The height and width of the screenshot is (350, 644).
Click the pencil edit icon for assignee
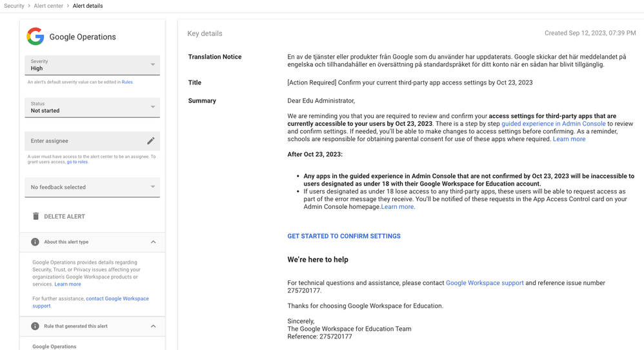[x=151, y=141]
